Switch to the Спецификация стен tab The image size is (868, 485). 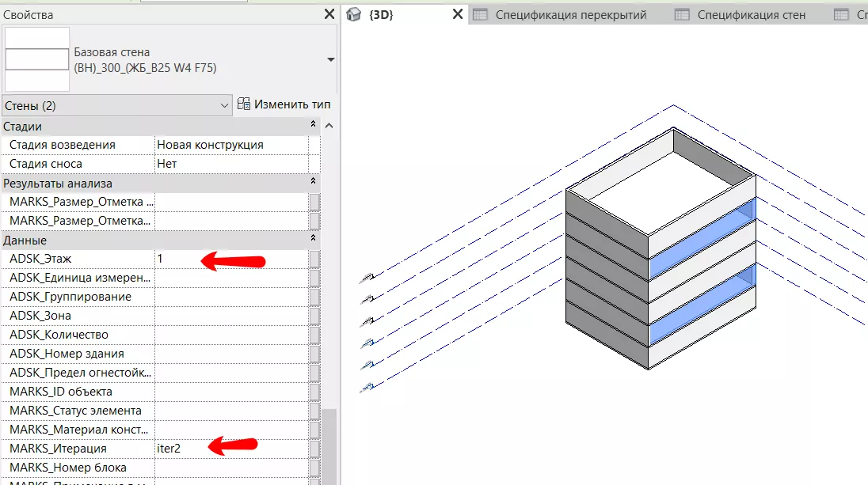pos(751,14)
